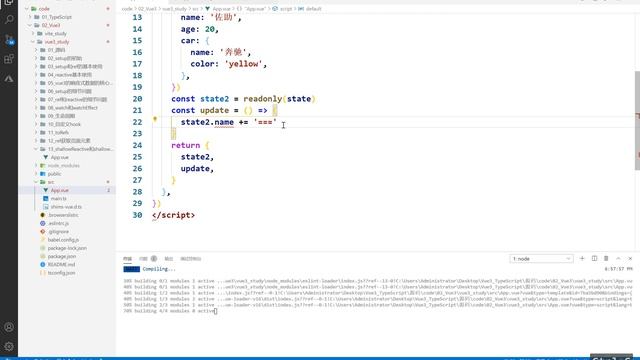Open the Search view in activity bar
The height and width of the screenshot is (360, 640).
point(9,19)
